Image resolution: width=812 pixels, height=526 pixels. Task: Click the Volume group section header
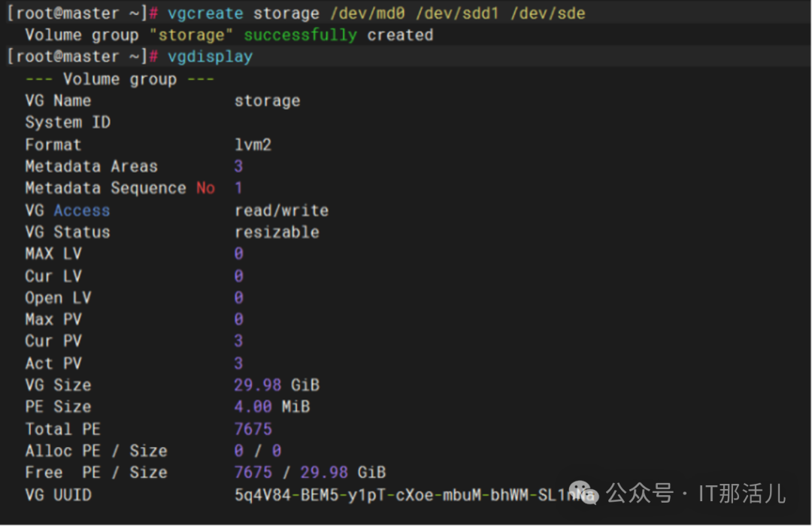[120, 79]
